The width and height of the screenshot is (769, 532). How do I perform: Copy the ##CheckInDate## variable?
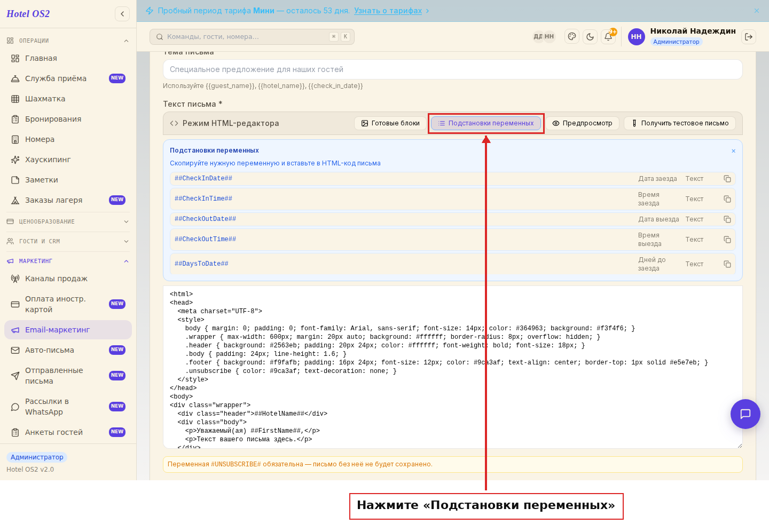pos(727,179)
